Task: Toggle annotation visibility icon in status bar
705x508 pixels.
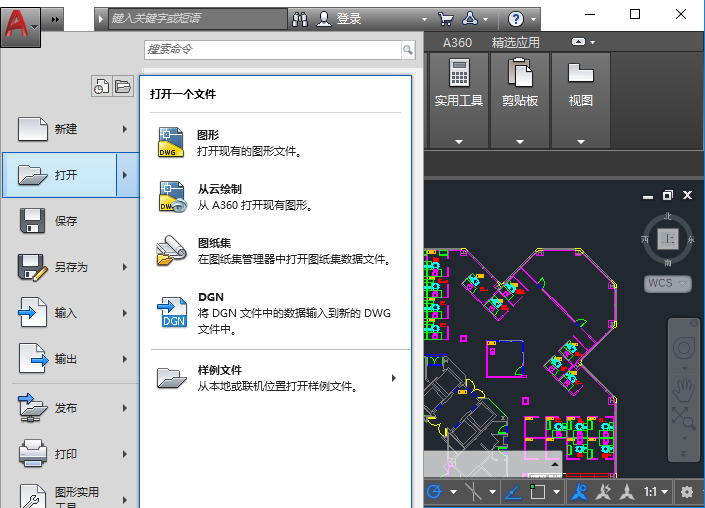Action: pyautogui.click(x=579, y=492)
